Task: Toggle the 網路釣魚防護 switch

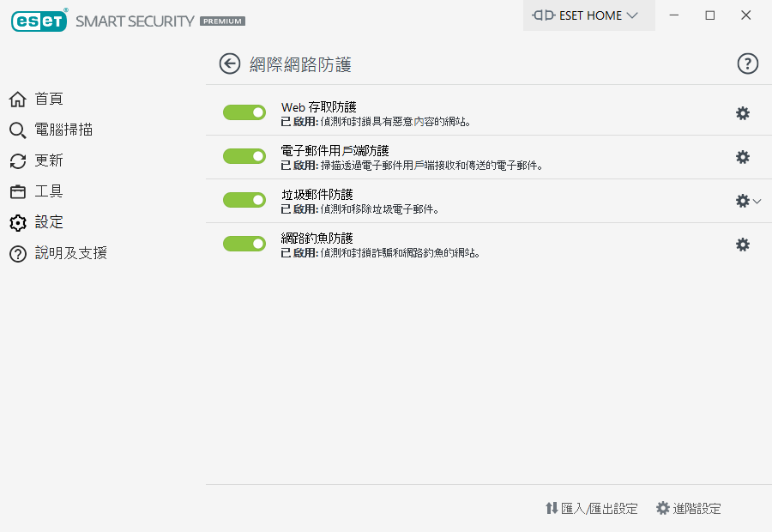Action: pyautogui.click(x=244, y=244)
